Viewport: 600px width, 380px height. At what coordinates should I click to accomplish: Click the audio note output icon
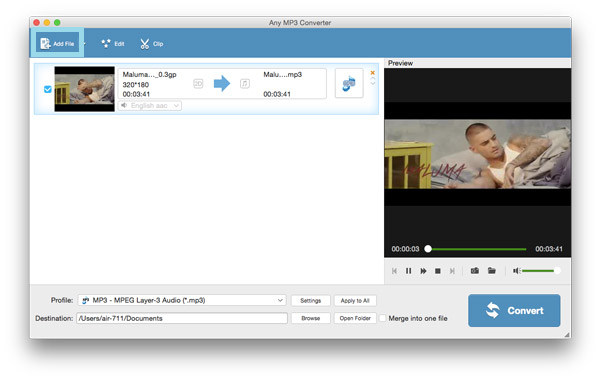245,83
